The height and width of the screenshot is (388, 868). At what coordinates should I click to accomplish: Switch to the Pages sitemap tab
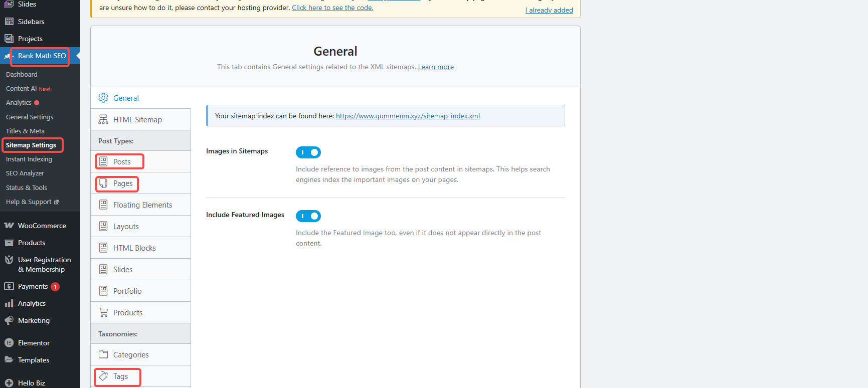tap(122, 183)
